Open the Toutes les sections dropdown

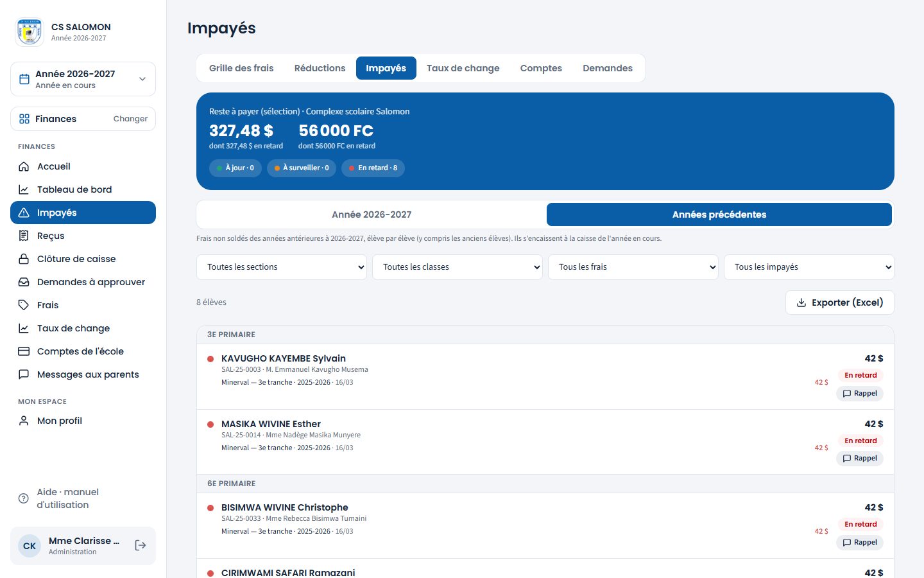coord(282,267)
